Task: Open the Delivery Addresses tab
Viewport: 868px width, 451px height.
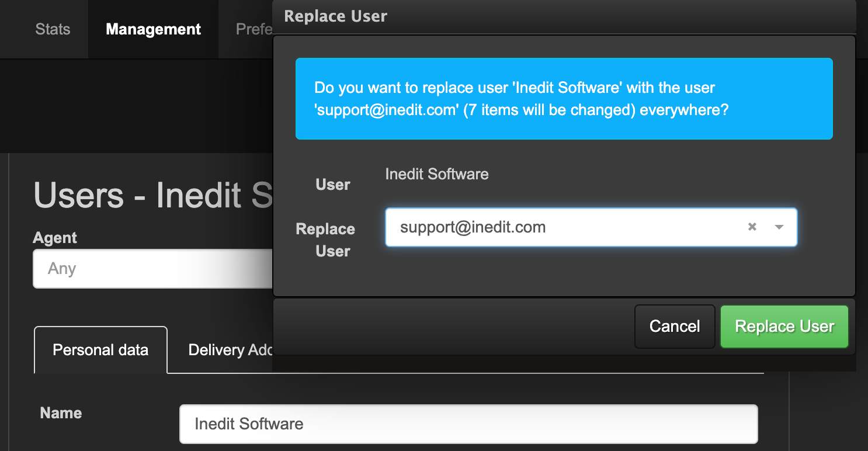Action: pos(231,350)
